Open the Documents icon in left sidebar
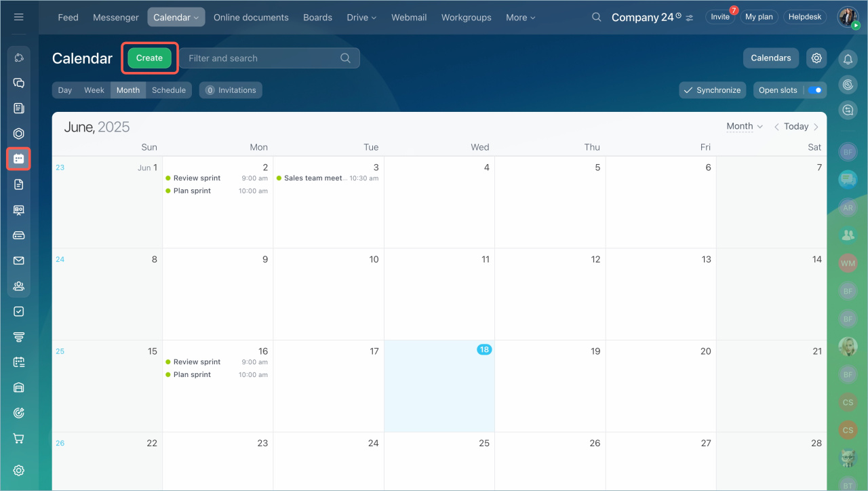Viewport: 868px width, 491px height. (x=19, y=184)
